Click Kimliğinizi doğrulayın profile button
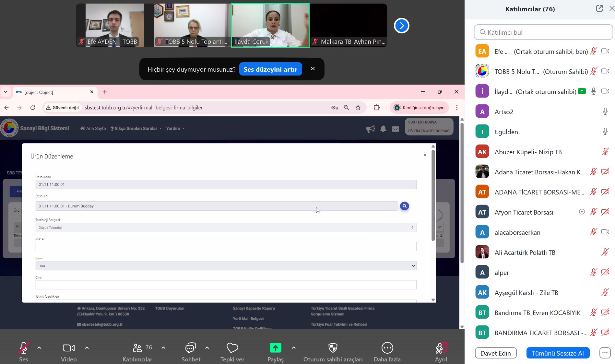The image size is (615, 364). point(419,108)
